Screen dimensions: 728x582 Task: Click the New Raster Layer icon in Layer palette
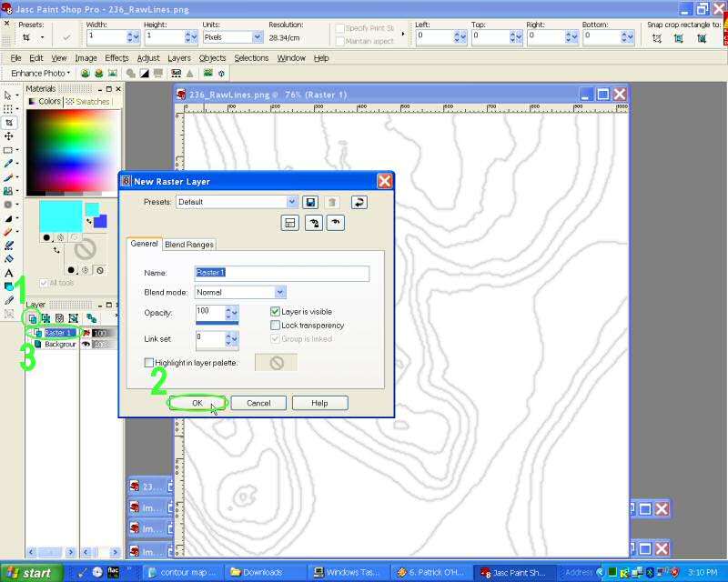[32, 318]
